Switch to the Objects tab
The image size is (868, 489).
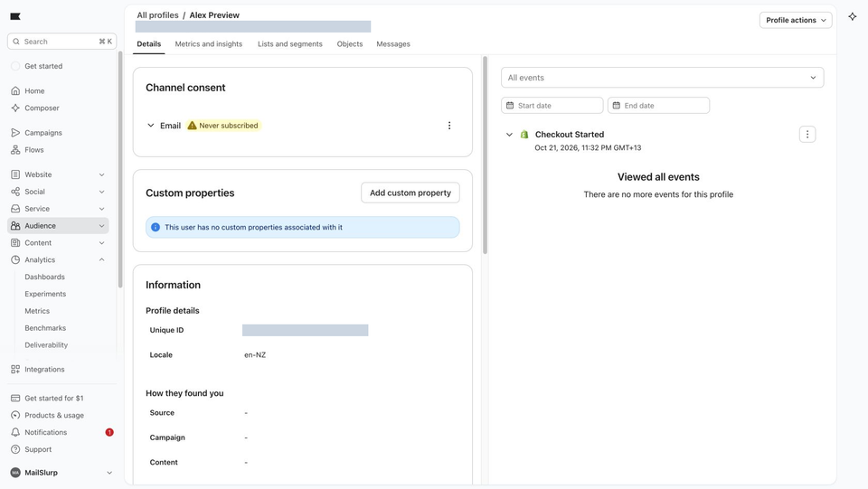coord(350,44)
